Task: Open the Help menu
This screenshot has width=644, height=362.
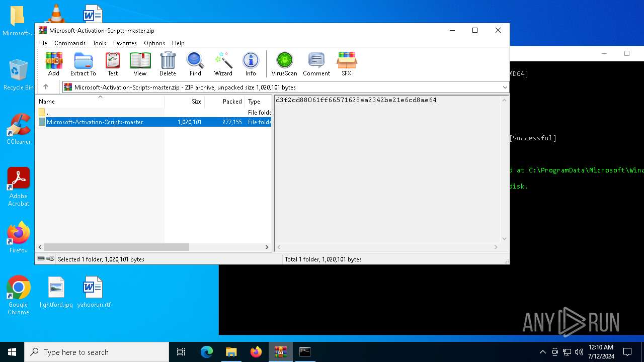Action: point(178,43)
